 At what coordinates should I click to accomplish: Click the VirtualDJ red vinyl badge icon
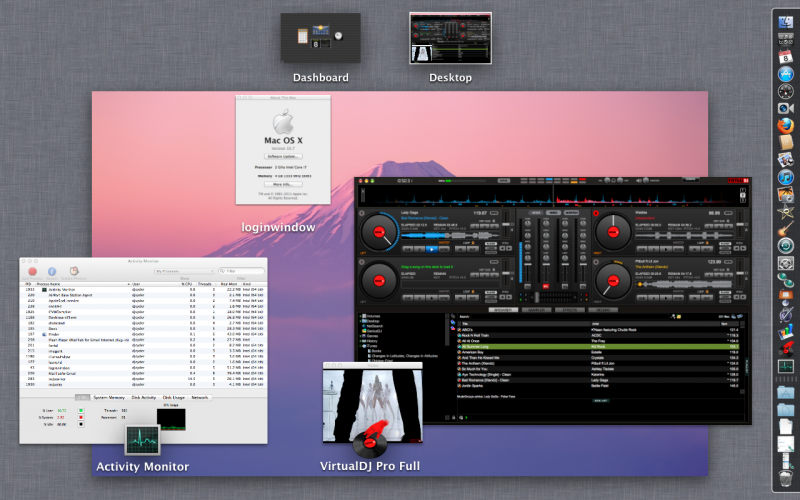coord(371,439)
